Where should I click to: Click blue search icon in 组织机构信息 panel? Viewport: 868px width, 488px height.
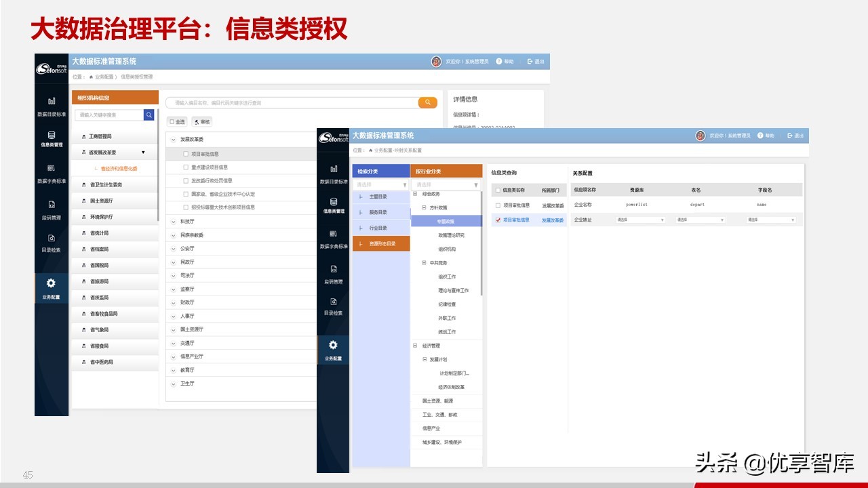(x=149, y=115)
